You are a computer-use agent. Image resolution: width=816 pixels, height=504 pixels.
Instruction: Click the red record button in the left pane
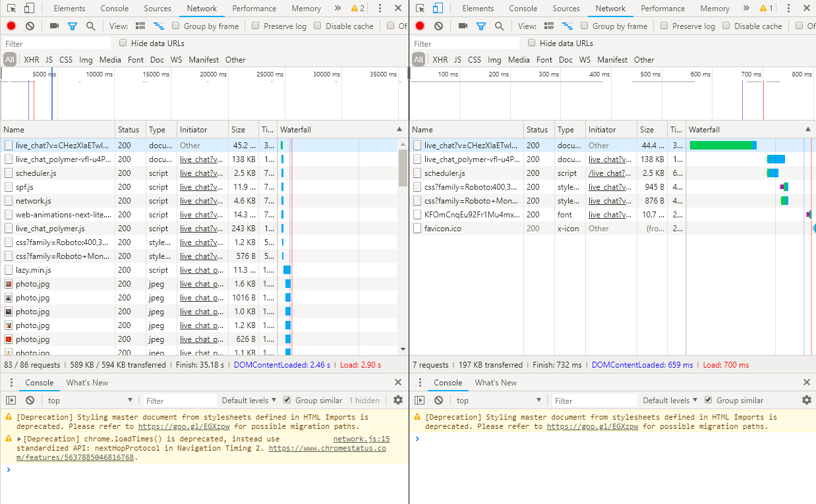11,26
